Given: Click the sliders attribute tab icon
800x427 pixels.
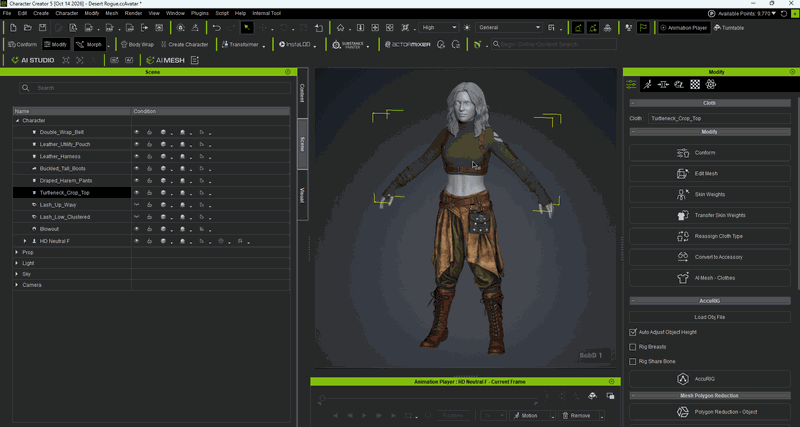Looking at the screenshot, I should (x=631, y=85).
